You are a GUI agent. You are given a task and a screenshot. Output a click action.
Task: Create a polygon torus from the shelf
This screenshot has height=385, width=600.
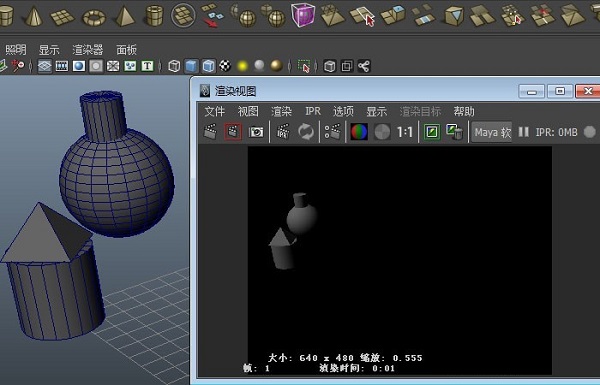(x=94, y=18)
